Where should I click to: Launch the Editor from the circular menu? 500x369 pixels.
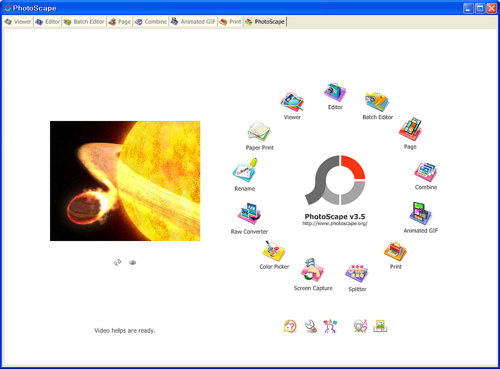pos(335,92)
